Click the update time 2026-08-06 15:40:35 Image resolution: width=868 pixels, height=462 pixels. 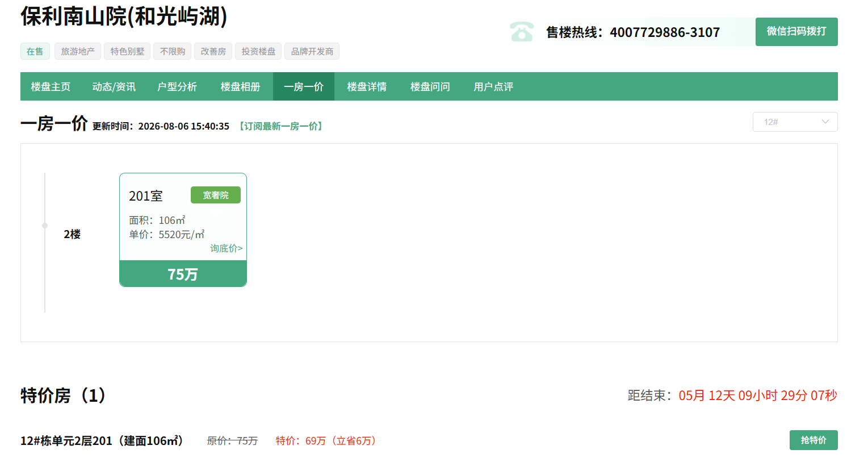184,126
